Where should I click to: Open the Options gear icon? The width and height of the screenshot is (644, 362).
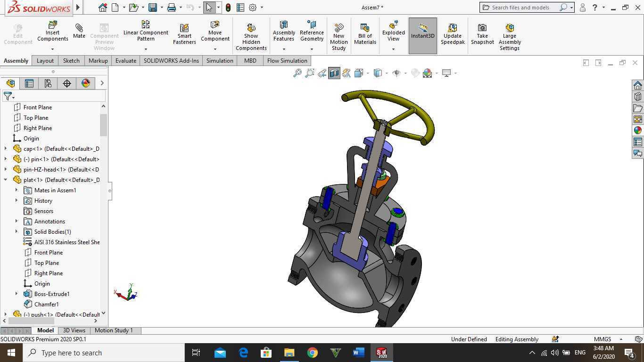click(x=253, y=8)
